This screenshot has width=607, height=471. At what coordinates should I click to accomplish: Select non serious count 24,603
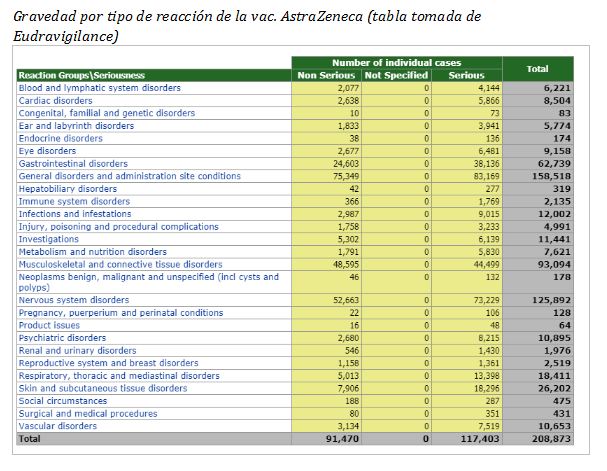click(x=346, y=164)
